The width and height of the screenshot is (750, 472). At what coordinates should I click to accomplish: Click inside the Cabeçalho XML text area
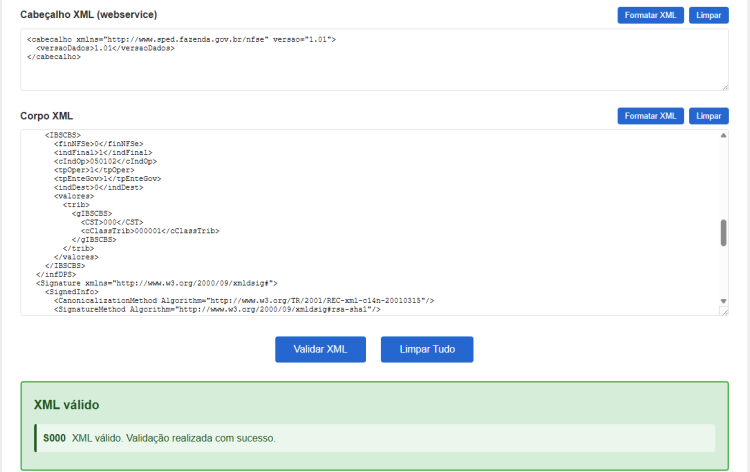374,60
